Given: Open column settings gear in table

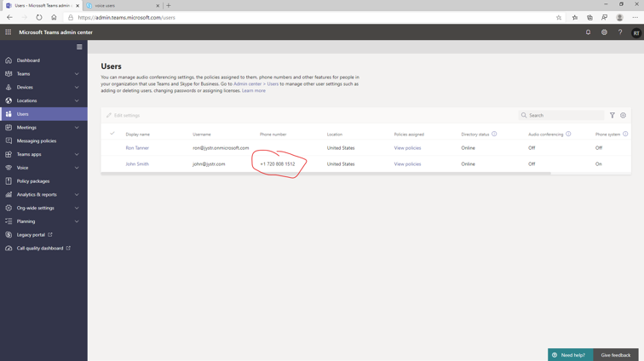Looking at the screenshot, I should tap(623, 116).
